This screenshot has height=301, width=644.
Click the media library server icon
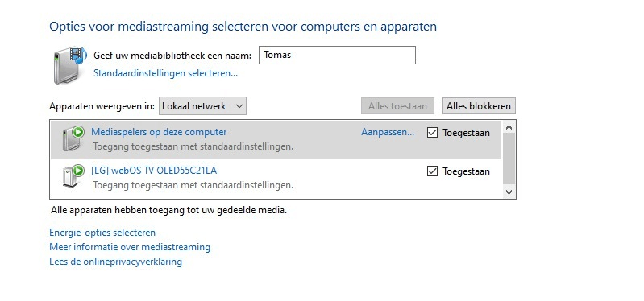pyautogui.click(x=70, y=65)
